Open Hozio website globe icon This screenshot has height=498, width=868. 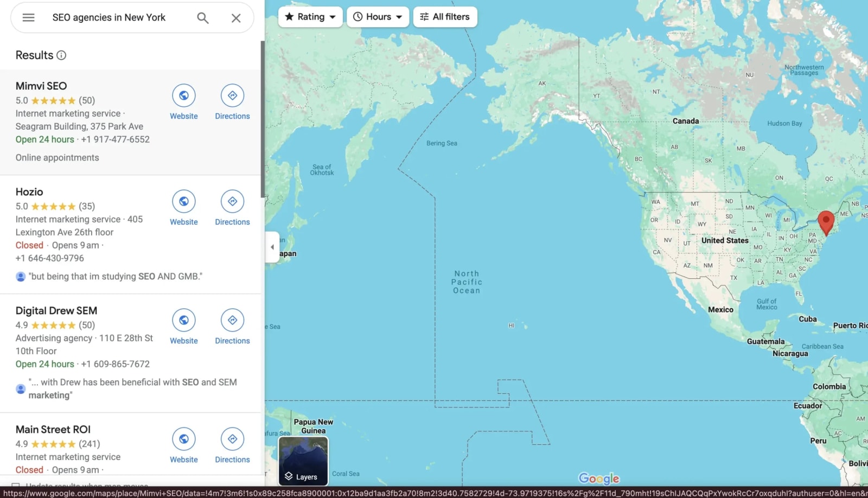coord(184,201)
